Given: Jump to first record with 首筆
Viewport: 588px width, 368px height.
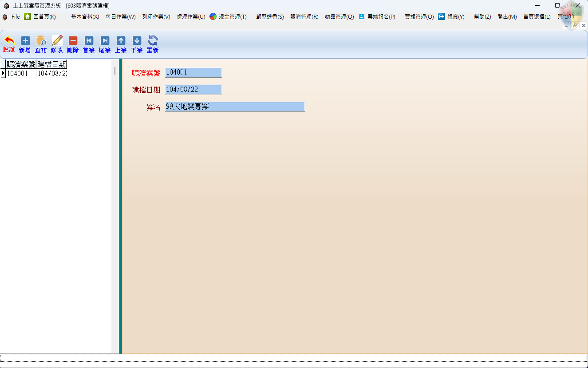Looking at the screenshot, I should pos(89,41).
